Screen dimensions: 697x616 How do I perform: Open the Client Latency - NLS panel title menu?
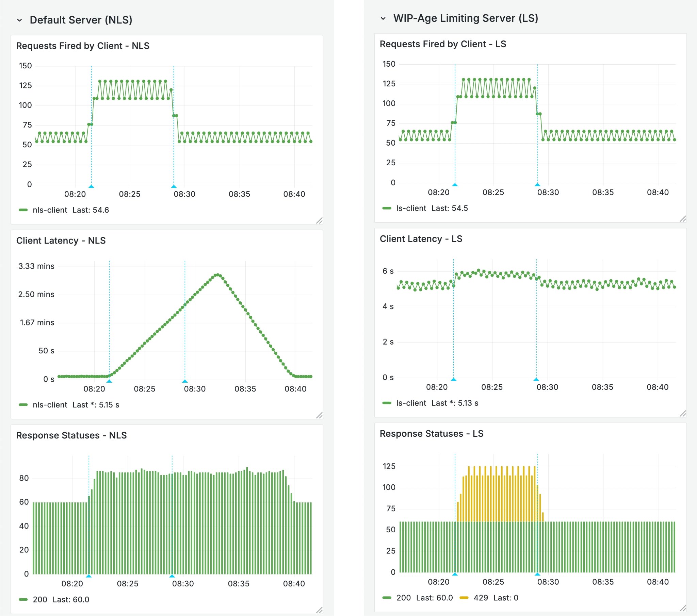click(x=61, y=240)
